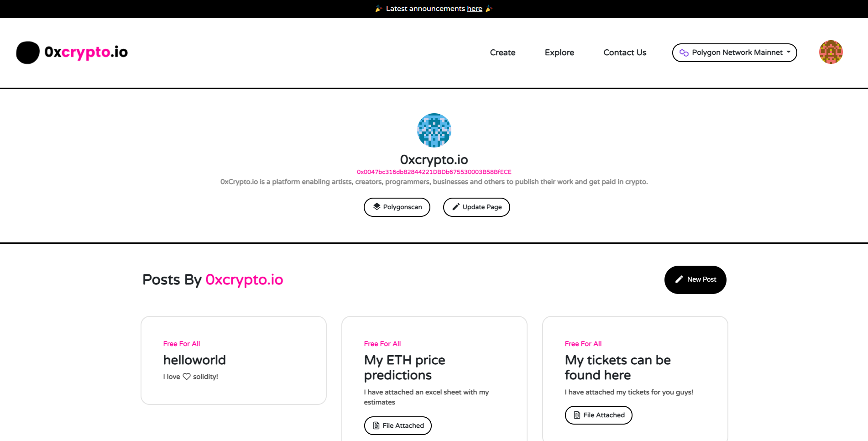Open your profile avatar menu
The height and width of the screenshot is (441, 868).
coord(831,52)
